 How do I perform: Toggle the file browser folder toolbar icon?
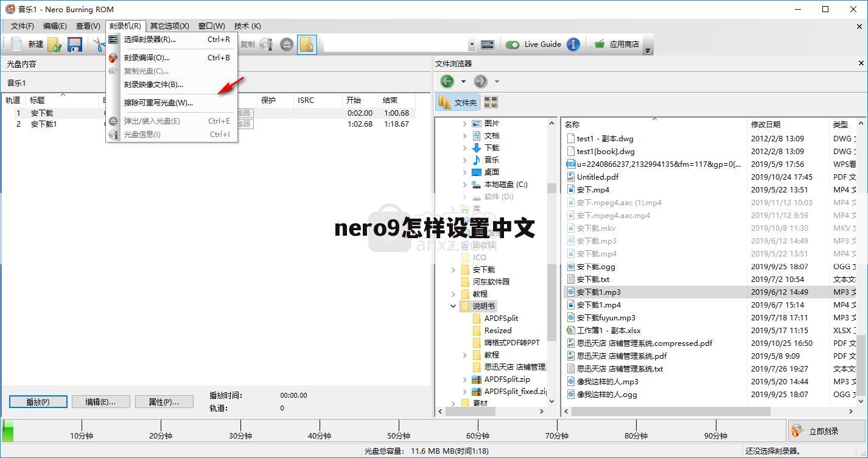[307, 44]
